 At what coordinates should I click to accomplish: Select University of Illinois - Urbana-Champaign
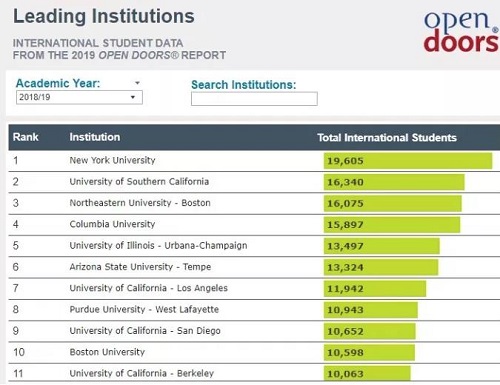click(x=158, y=246)
